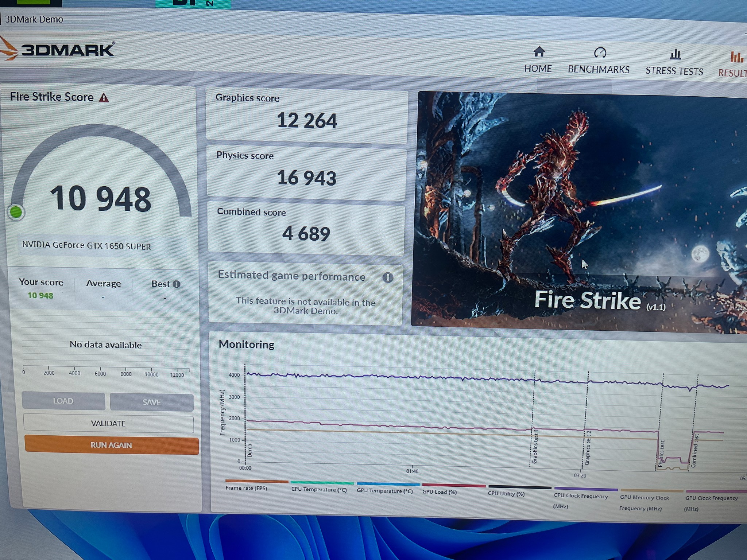This screenshot has width=747, height=560.
Task: Click the main score 10 948
Action: [x=101, y=199]
